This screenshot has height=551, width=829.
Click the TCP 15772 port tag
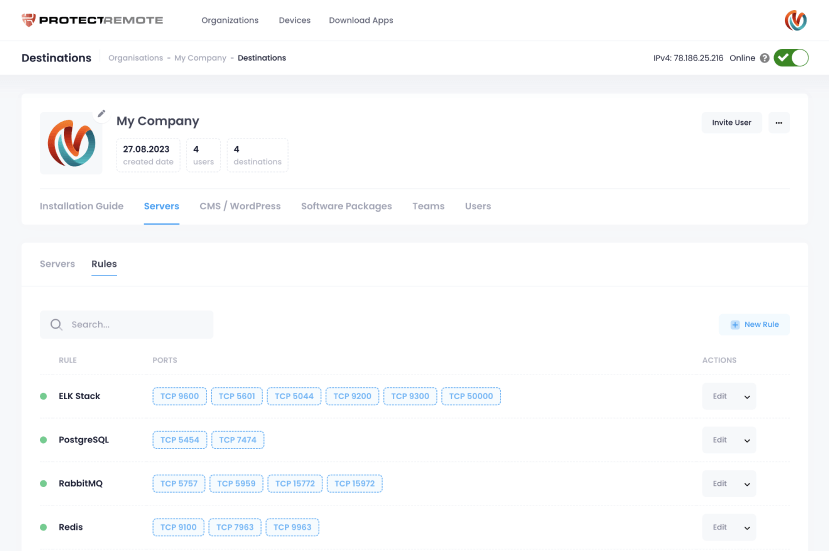pyautogui.click(x=295, y=483)
